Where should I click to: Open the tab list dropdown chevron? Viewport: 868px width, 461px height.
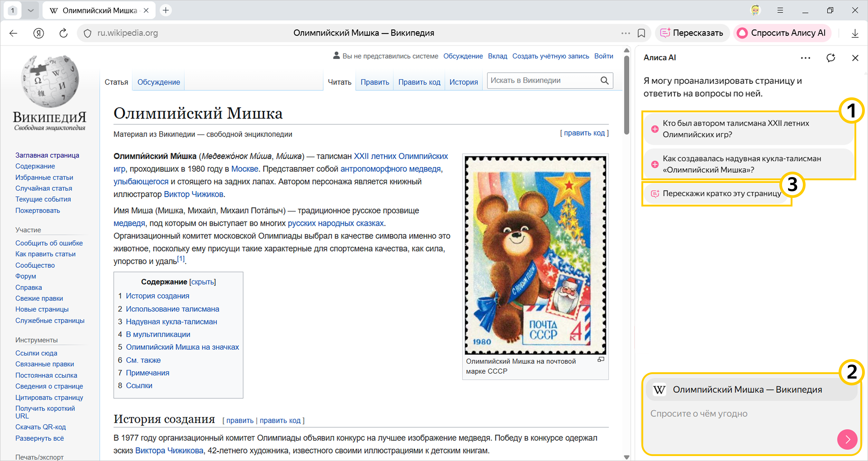coord(31,10)
